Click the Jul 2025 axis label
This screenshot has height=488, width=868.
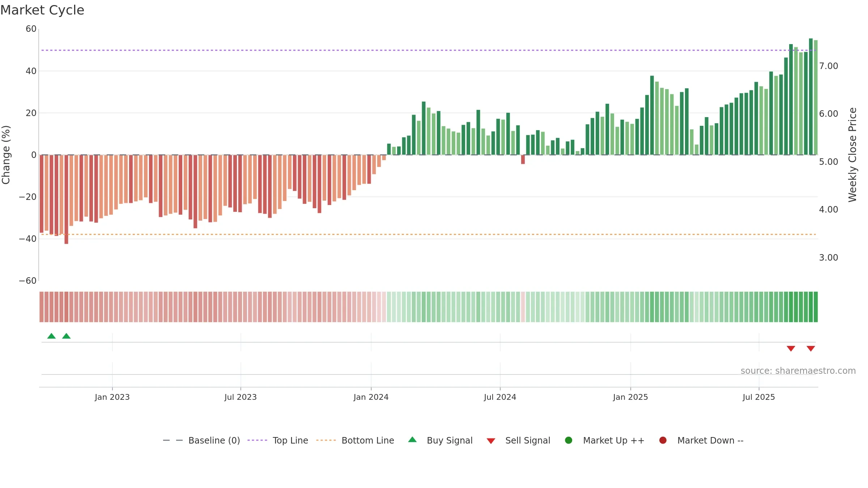(x=759, y=397)
